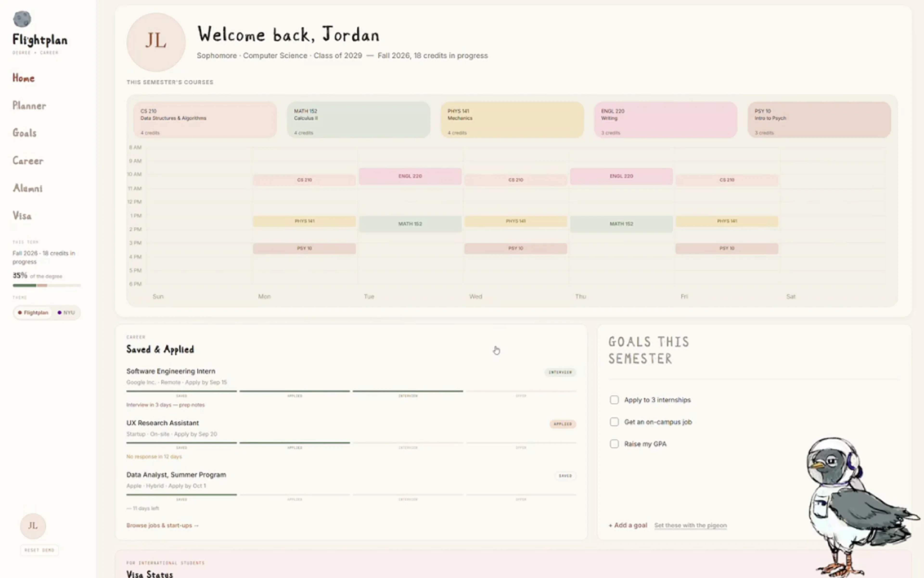The image size is (924, 578).
Task: Navigate to the Career section
Action: 28,161
